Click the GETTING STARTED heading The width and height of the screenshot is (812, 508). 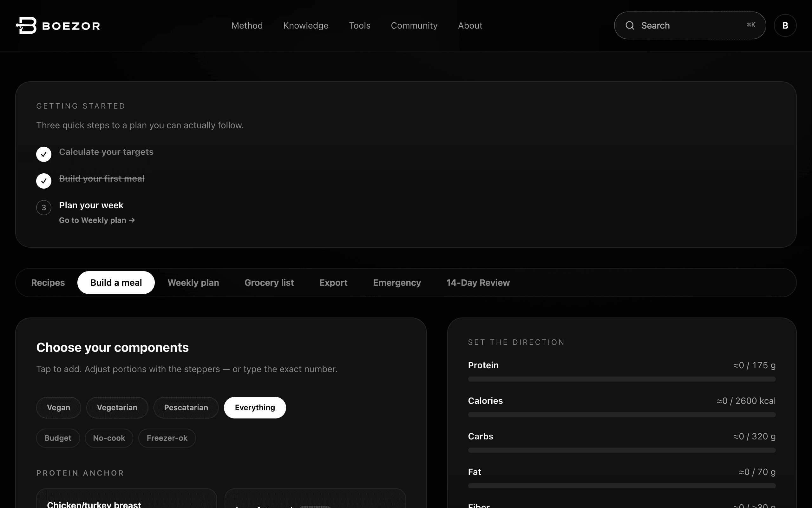click(x=81, y=106)
